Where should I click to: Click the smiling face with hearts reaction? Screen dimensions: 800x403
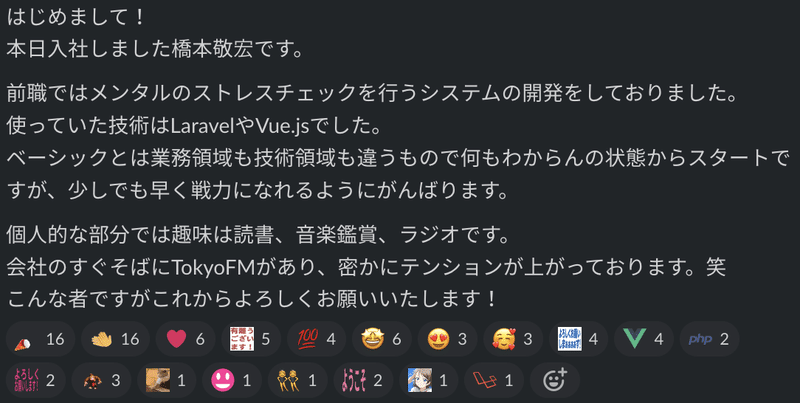[x=513, y=339]
